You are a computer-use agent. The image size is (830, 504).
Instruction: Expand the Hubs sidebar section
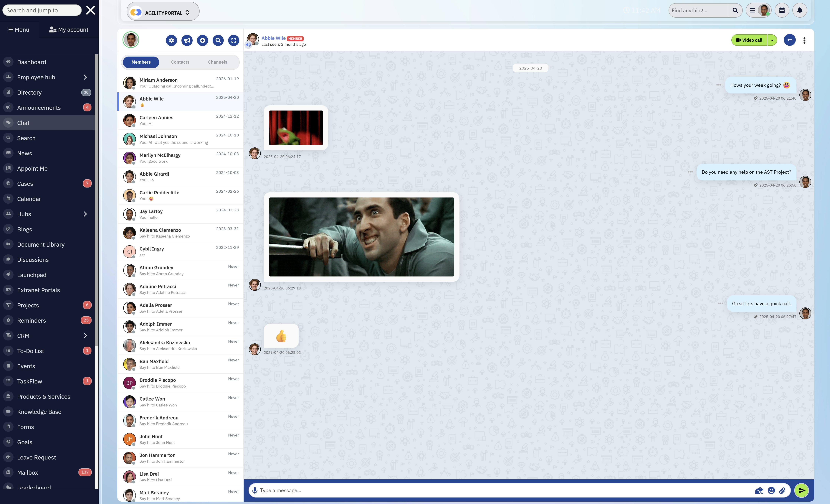[85, 214]
